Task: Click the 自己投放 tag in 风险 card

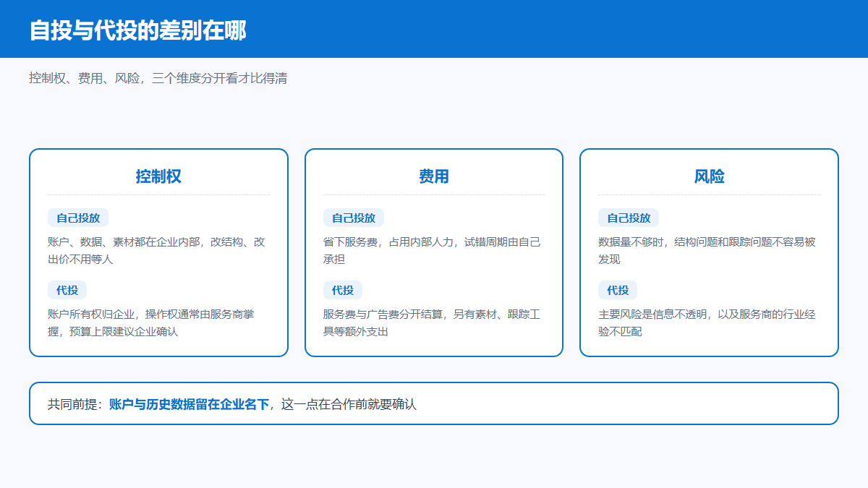Action: tap(629, 218)
